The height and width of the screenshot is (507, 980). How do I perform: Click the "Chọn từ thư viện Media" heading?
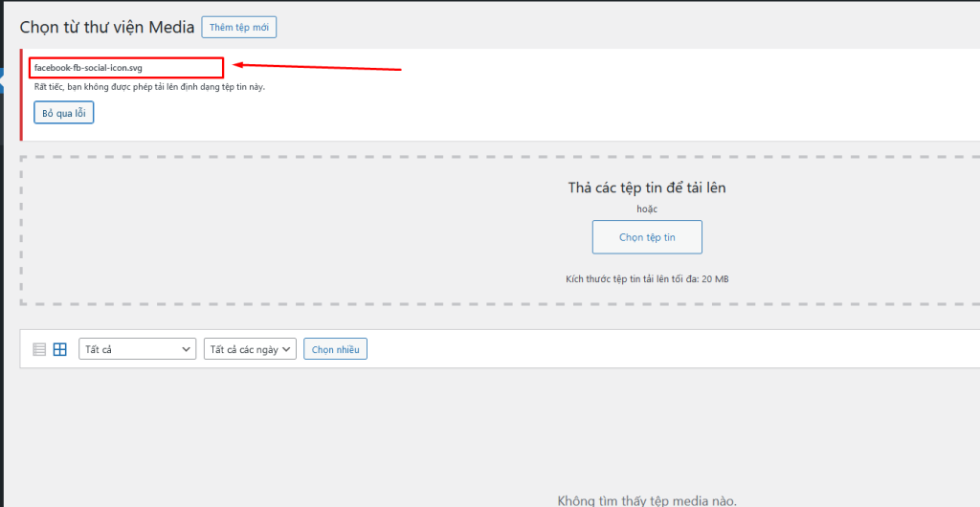point(107,28)
